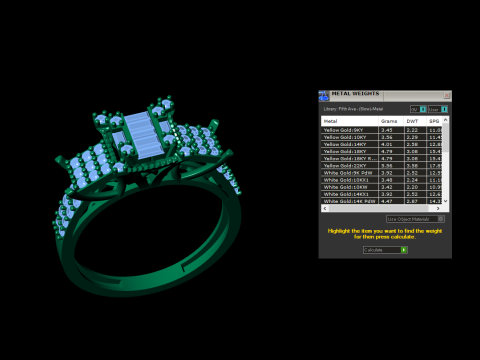Sort by the Grams column header
The height and width of the screenshot is (360, 480).
391,121
